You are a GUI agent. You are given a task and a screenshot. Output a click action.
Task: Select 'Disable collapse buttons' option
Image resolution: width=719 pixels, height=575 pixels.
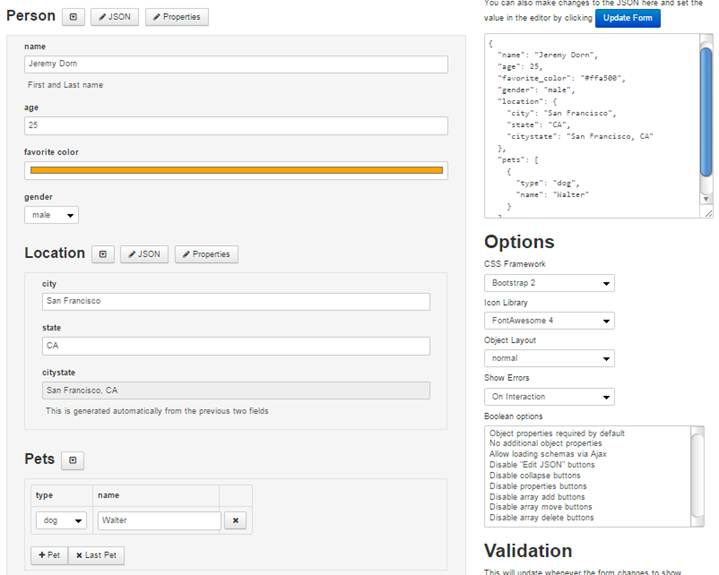point(534,475)
